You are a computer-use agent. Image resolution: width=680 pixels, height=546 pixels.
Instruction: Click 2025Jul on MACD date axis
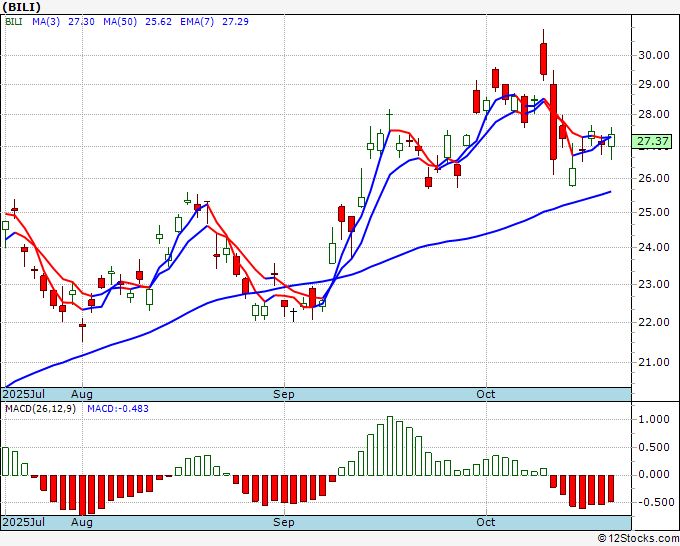pos(23,522)
